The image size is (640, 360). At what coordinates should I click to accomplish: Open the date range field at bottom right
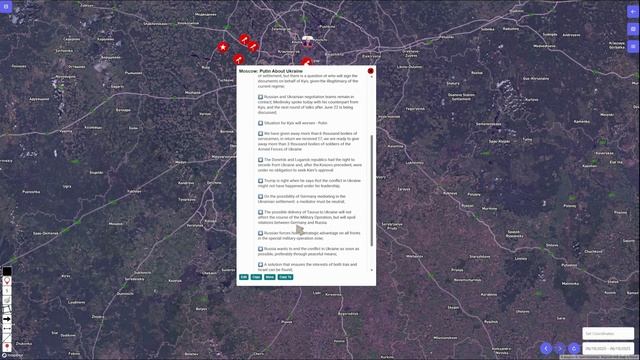pos(608,349)
